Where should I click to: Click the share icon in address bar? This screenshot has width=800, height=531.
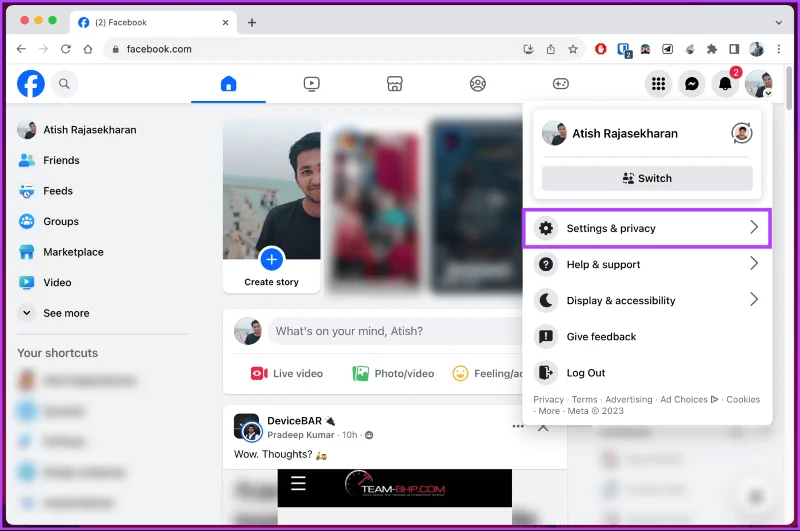coord(551,49)
